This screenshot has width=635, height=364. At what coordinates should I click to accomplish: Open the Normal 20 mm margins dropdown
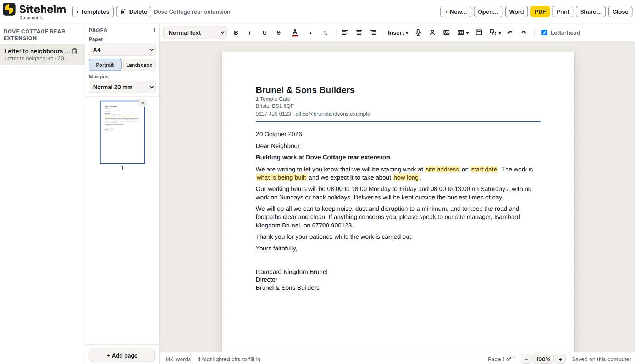(122, 87)
